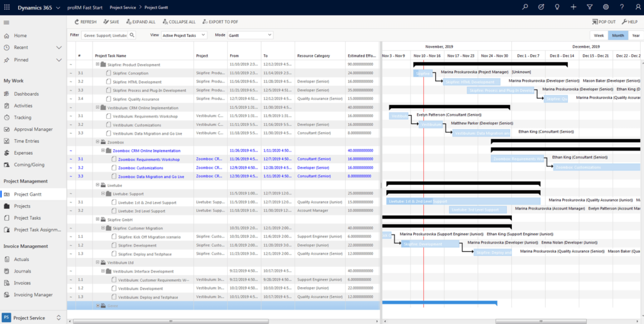644x324 pixels.
Task: Open Project Tasks in the sidebar
Action: [27, 218]
